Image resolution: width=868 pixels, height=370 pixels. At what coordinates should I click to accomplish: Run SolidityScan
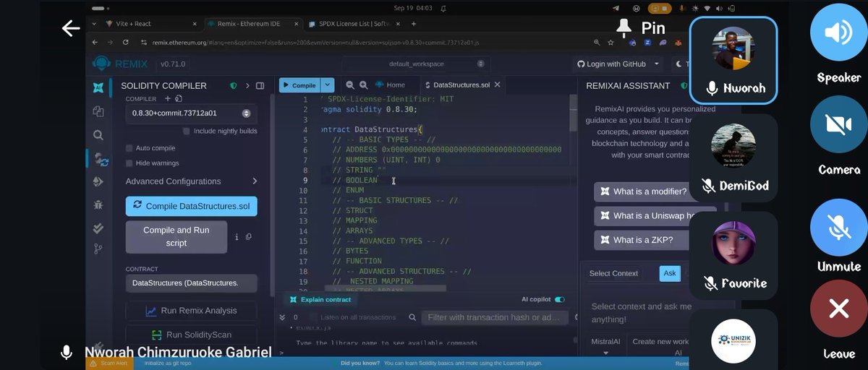click(191, 335)
